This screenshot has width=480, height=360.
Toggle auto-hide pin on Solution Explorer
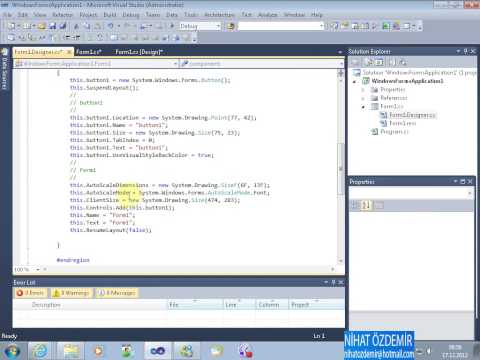pos(466,51)
